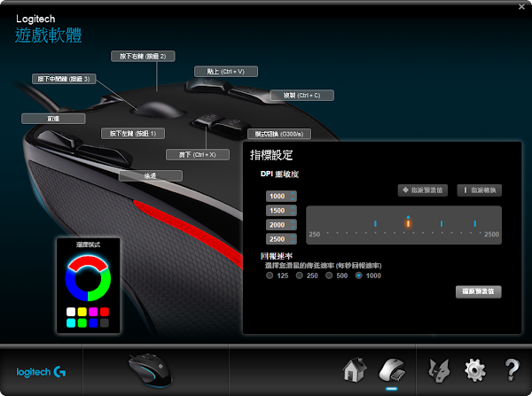Click the 按下右鍵 (按鈕 2) button label
Viewport: 532px width, 396px height.
click(x=143, y=57)
